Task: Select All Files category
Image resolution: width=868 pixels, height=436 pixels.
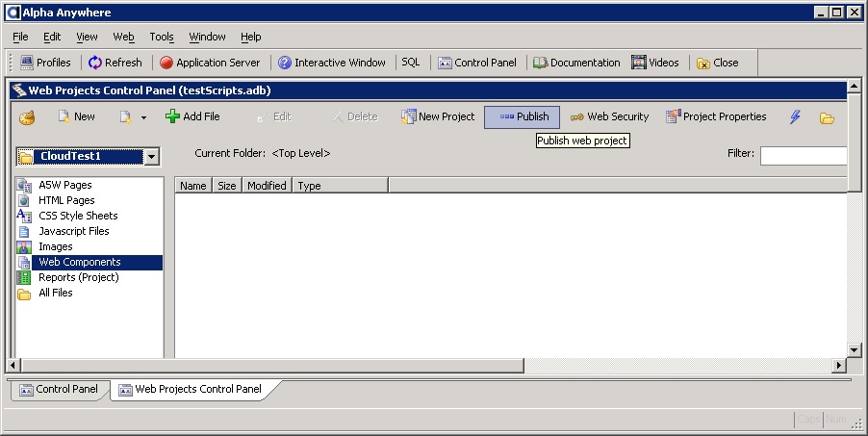Action: 56,294
